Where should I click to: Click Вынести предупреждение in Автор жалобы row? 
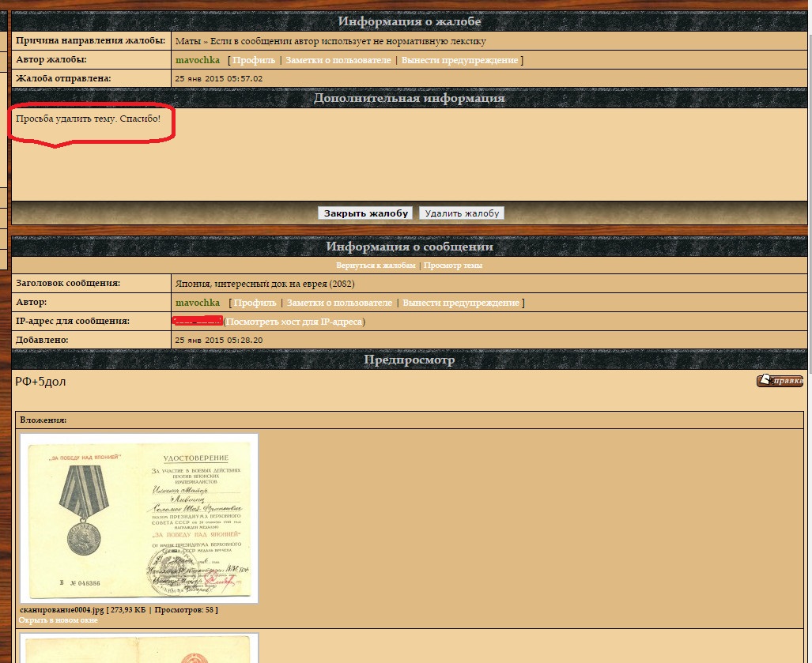pyautogui.click(x=459, y=60)
